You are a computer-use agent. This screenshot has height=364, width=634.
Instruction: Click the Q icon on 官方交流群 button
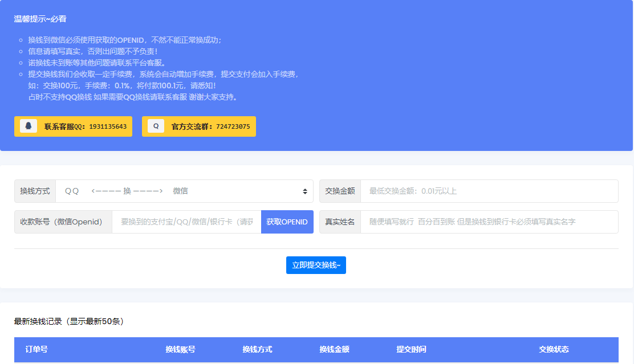point(155,126)
